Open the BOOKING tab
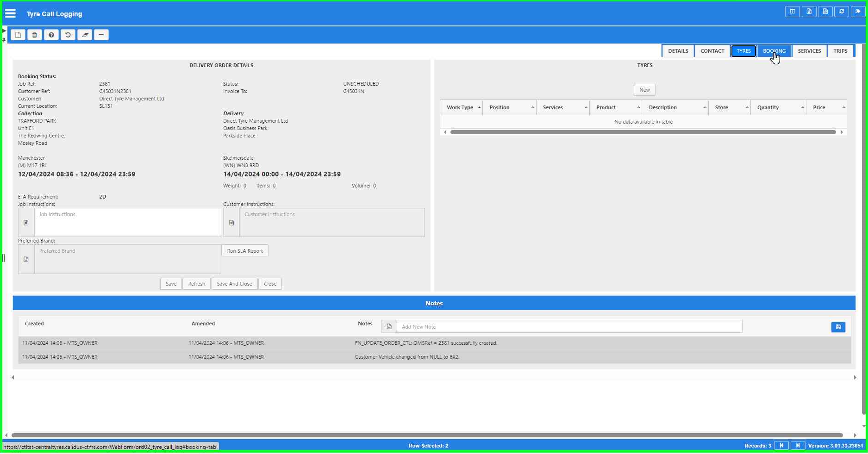This screenshot has width=868, height=454. (x=774, y=51)
